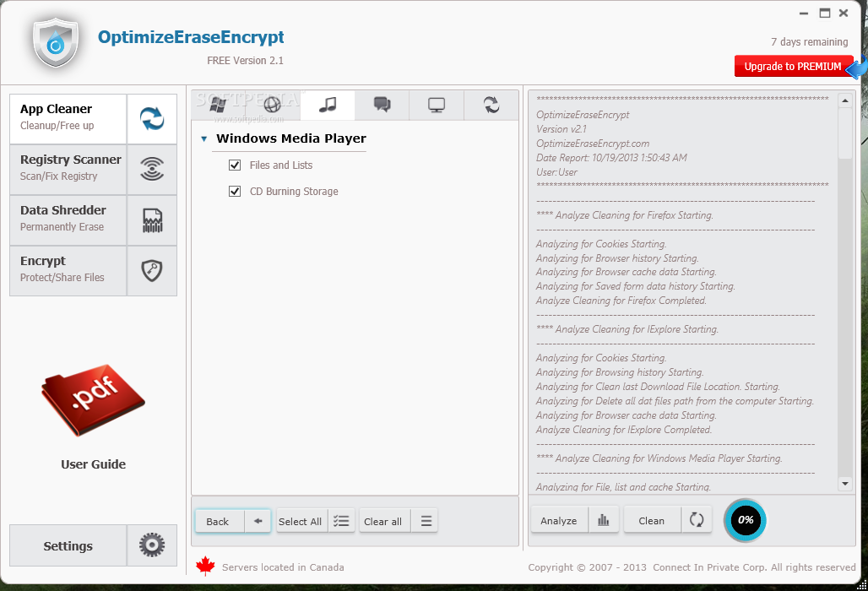This screenshot has height=591, width=868.
Task: Click the Analyze bar chart icon
Action: pos(604,520)
